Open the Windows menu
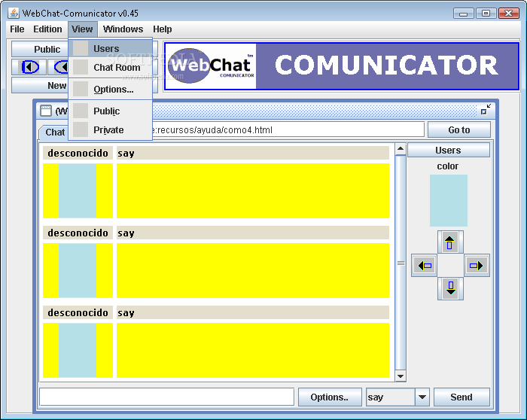The height and width of the screenshot is (420, 527). (x=123, y=29)
